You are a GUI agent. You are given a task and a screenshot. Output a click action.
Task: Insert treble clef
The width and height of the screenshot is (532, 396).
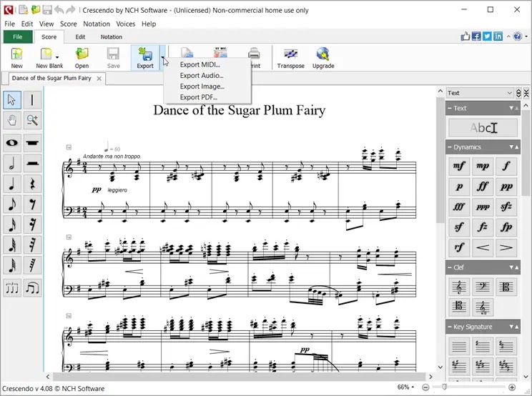(x=459, y=287)
